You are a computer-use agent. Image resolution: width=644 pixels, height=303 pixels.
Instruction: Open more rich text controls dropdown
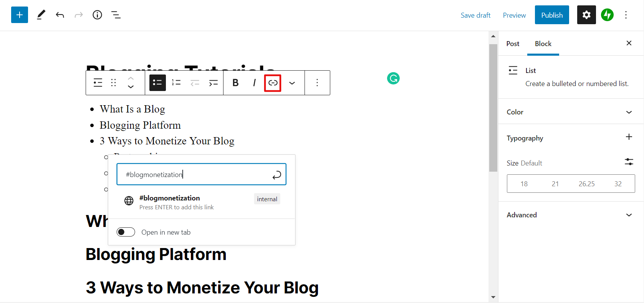[x=292, y=83]
